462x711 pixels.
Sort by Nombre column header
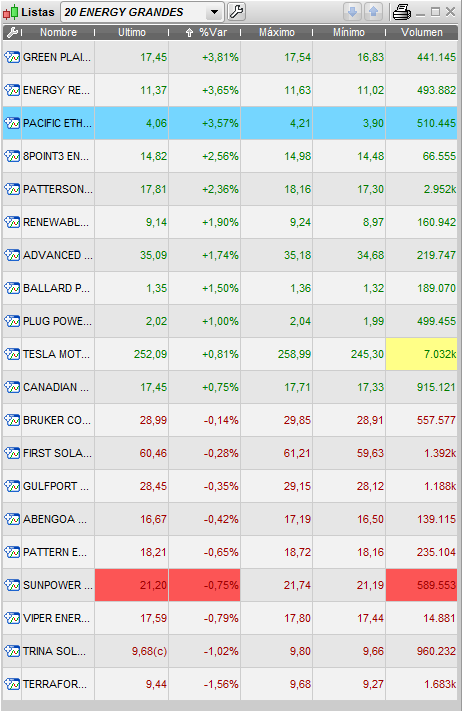[58, 32]
